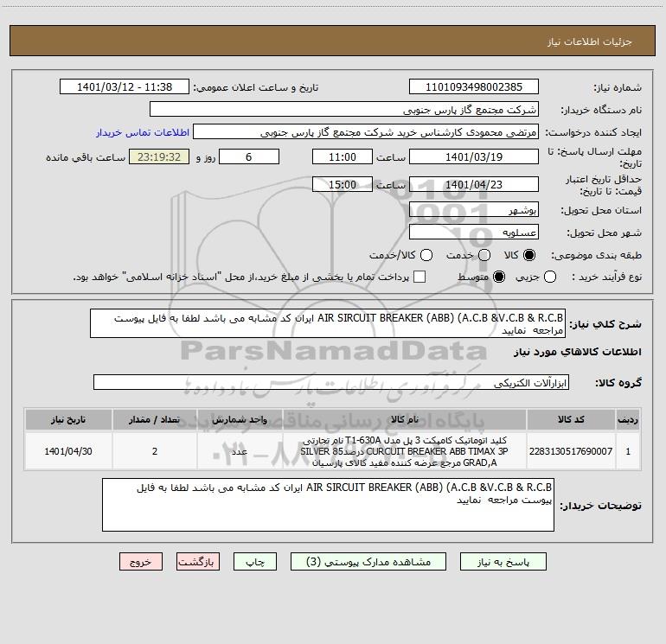Click the delivery city عسلویه field
The height and width of the screenshot is (644, 666).
[474, 233]
